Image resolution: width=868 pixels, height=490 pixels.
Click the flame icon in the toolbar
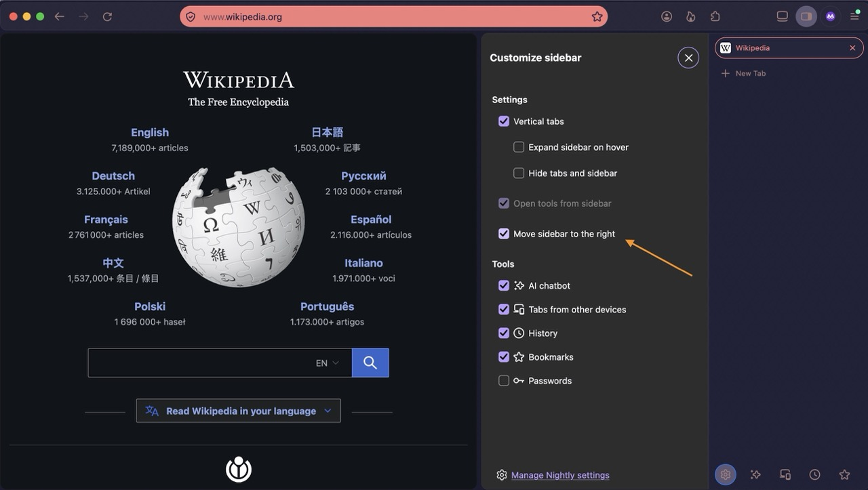click(691, 17)
